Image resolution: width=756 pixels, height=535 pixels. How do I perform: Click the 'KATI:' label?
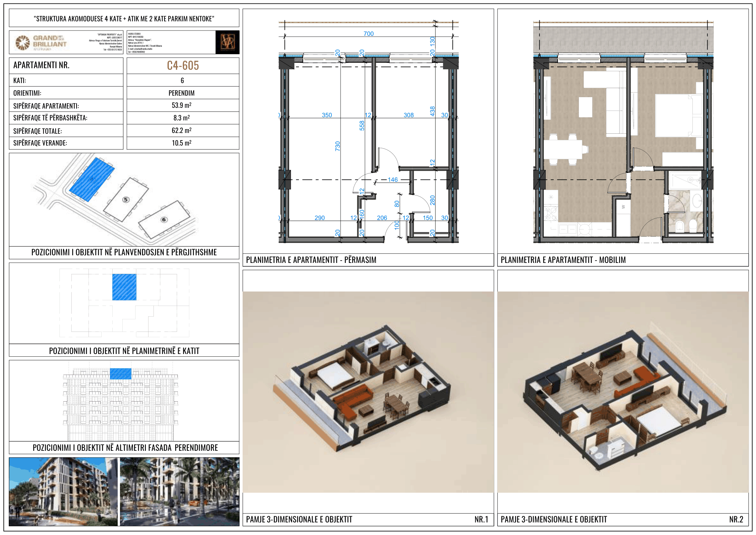coord(19,80)
